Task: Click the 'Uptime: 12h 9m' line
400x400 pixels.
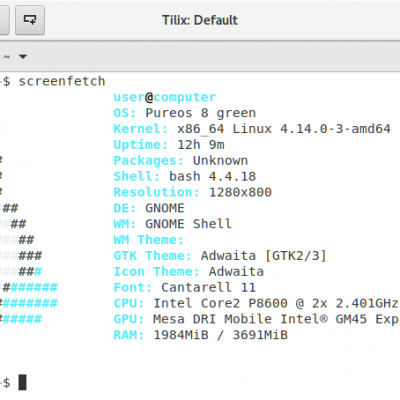Action: 169,145
